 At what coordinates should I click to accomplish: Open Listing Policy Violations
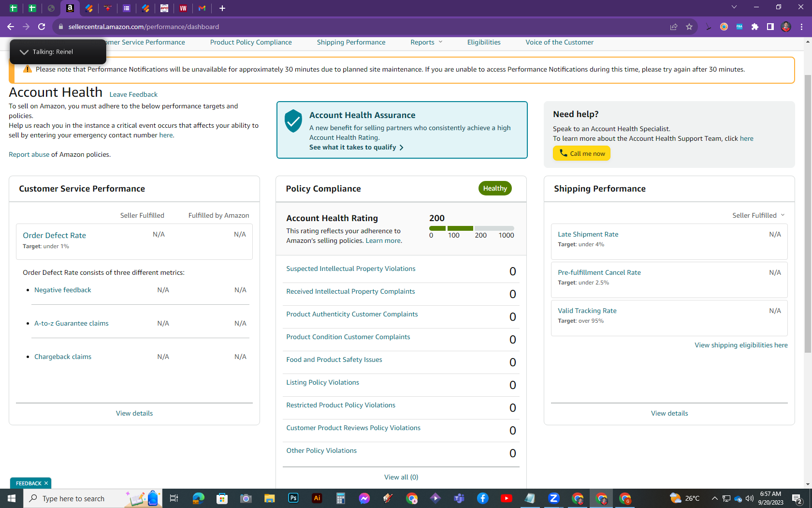322,382
